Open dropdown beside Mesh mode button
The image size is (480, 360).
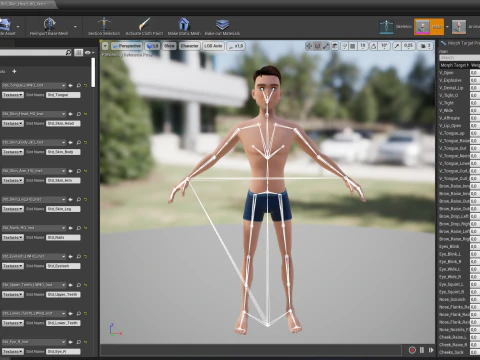(x=447, y=27)
